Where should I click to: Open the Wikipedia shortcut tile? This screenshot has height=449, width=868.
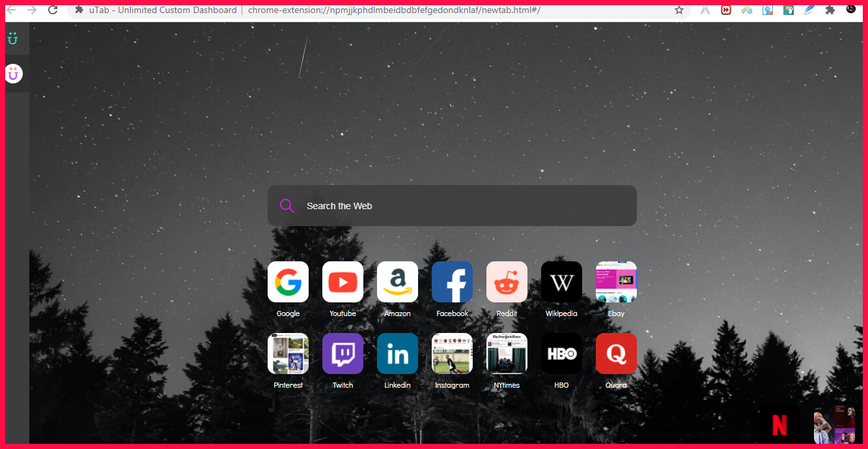pos(561,282)
